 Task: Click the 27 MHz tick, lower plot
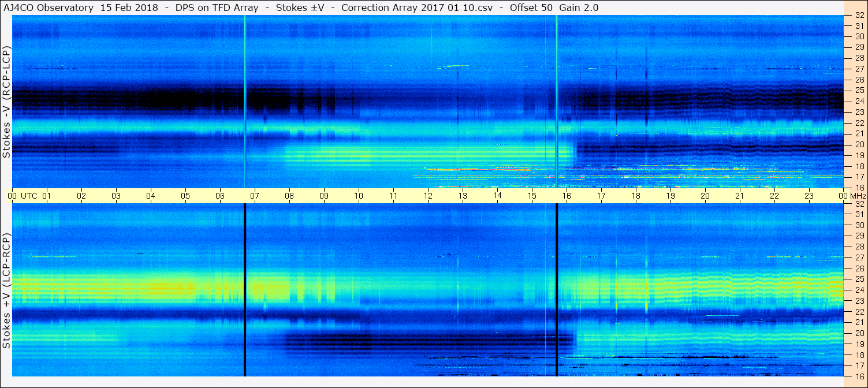[859, 258]
